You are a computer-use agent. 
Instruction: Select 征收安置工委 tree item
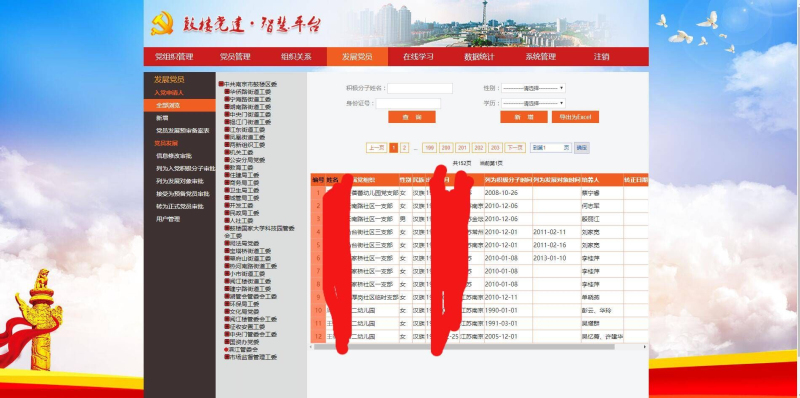point(247,327)
